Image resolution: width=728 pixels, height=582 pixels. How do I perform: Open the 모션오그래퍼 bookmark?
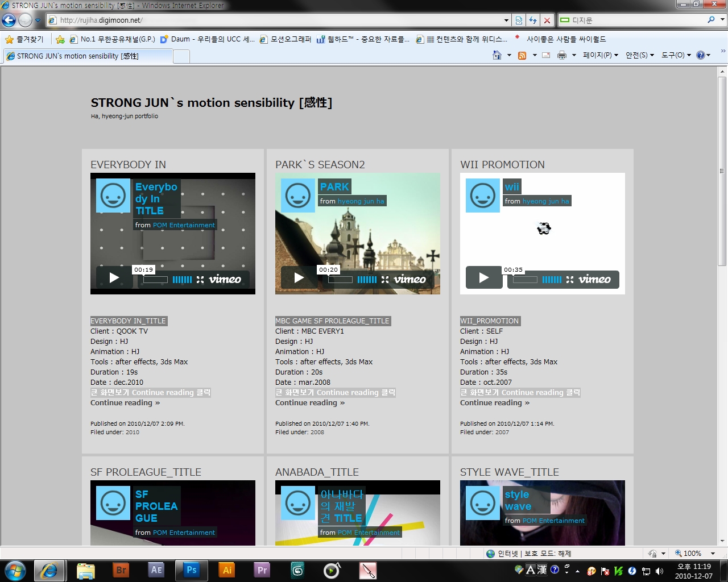click(x=286, y=39)
